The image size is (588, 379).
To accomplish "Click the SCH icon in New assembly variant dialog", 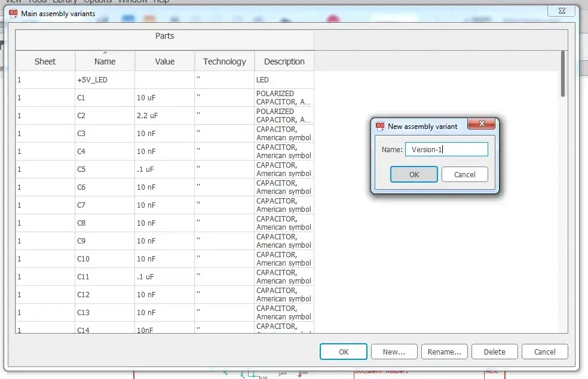I will click(x=379, y=126).
